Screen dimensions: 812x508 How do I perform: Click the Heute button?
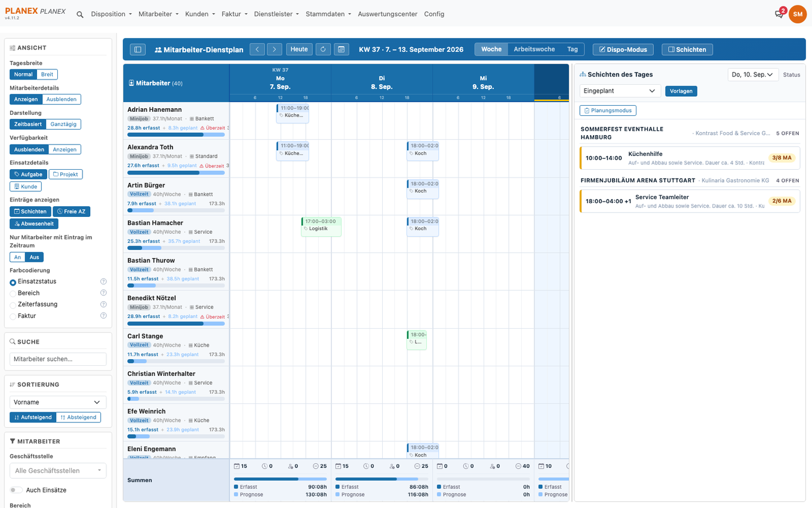(x=299, y=50)
